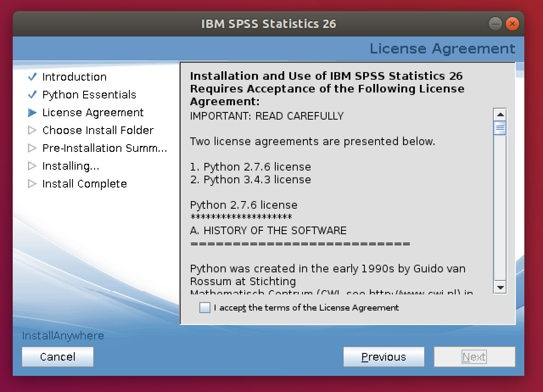This screenshot has width=543, height=392.
Task: Click the Next button
Action: (x=474, y=357)
